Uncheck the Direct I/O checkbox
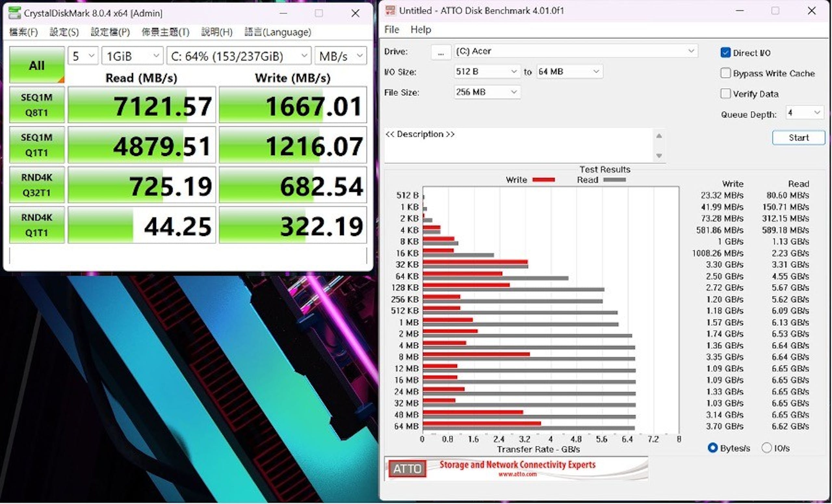The height and width of the screenshot is (504, 832). point(725,53)
